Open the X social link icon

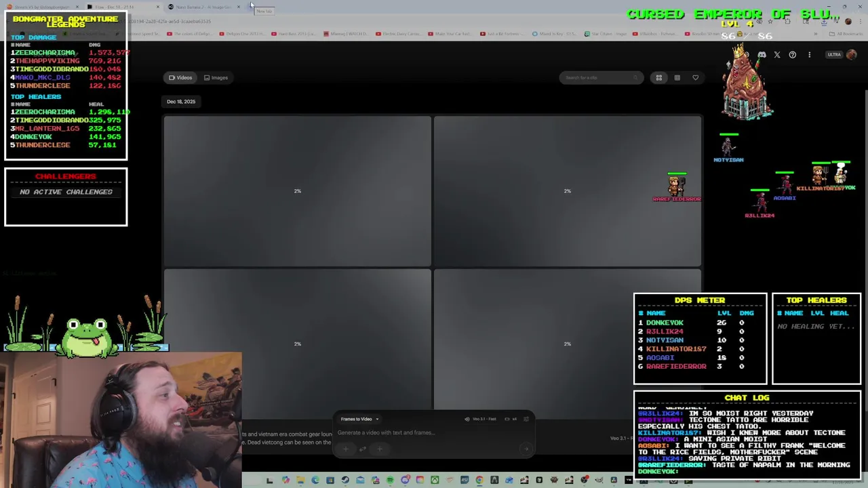[x=777, y=55]
